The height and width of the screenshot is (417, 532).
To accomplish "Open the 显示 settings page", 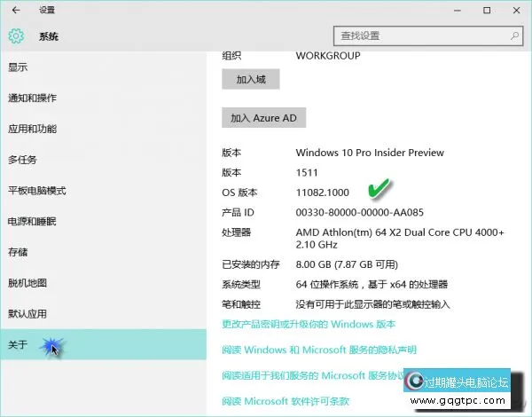I will (19, 67).
